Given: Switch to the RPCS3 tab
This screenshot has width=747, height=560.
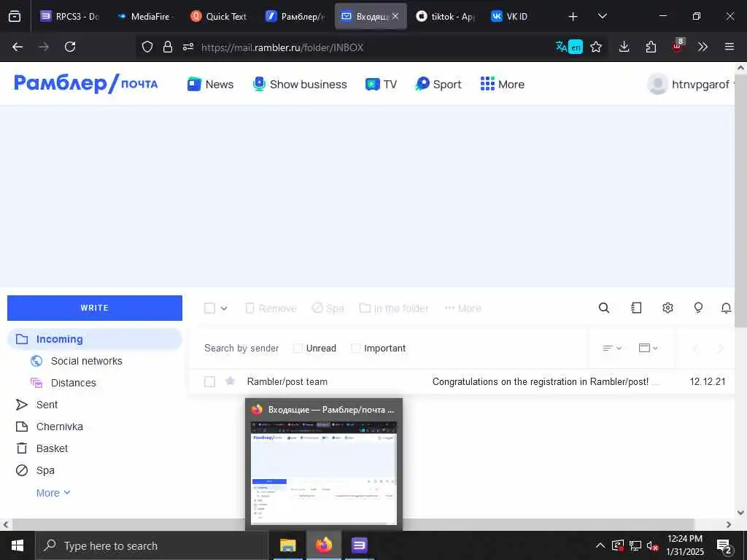Looking at the screenshot, I should click(70, 16).
